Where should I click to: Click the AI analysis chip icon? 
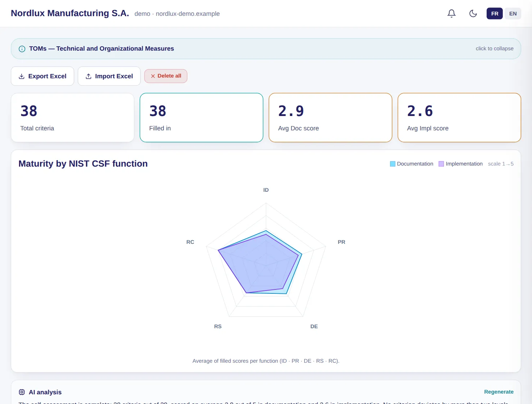click(x=22, y=392)
